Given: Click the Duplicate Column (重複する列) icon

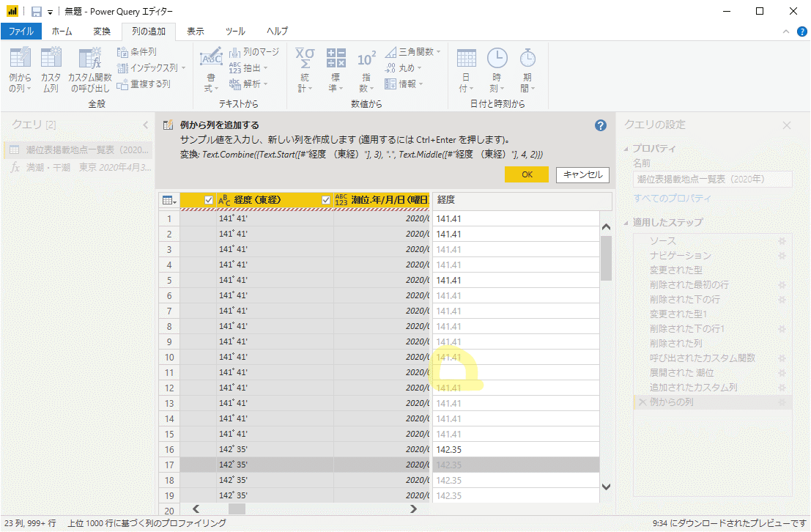Looking at the screenshot, I should (122, 84).
